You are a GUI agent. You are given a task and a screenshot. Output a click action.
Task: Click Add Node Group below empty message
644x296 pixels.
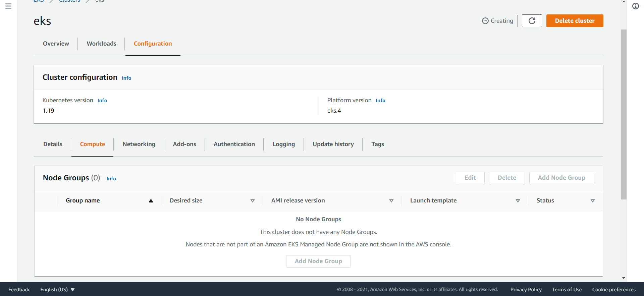click(x=318, y=261)
